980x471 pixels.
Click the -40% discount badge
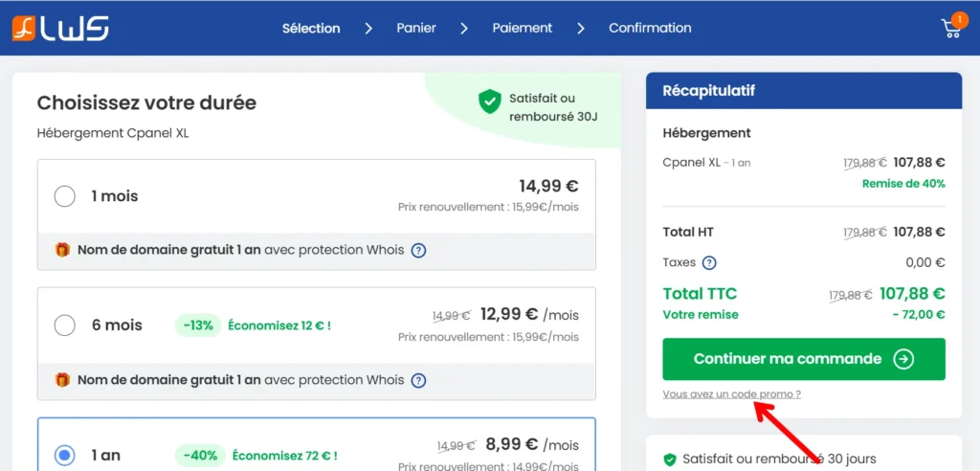coord(197,456)
